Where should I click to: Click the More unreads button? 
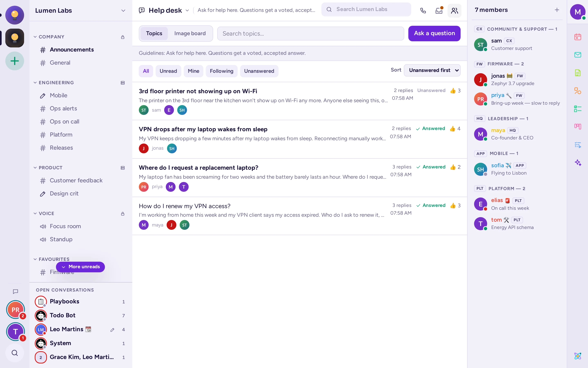[80, 267]
